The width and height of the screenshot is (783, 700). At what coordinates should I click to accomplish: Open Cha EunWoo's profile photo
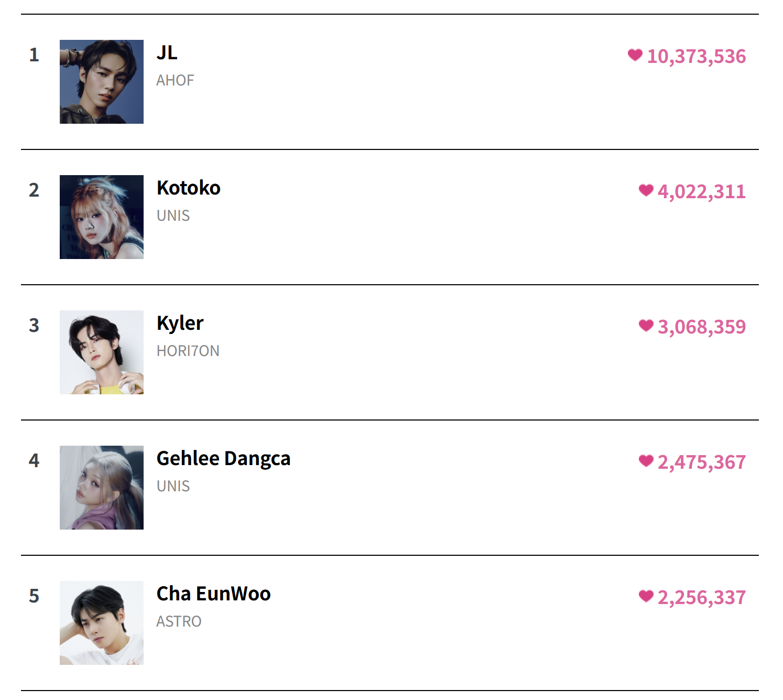point(102,623)
